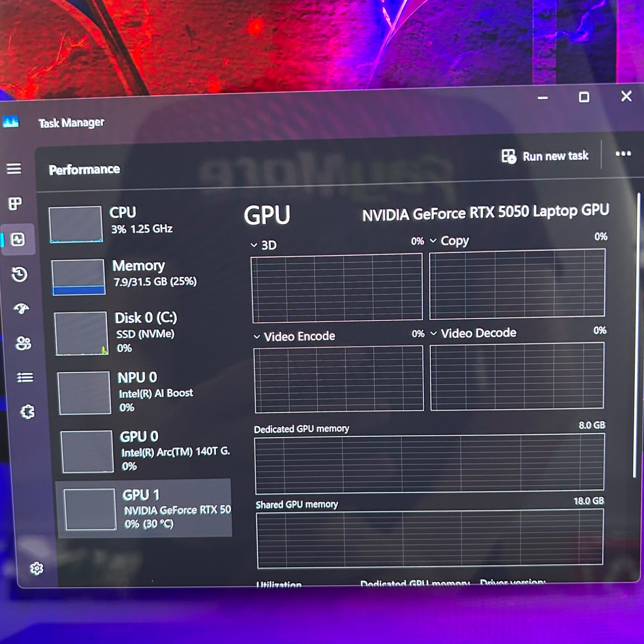This screenshot has height=644, width=644.
Task: Select the Performance page icon
Action: pyautogui.click(x=18, y=239)
